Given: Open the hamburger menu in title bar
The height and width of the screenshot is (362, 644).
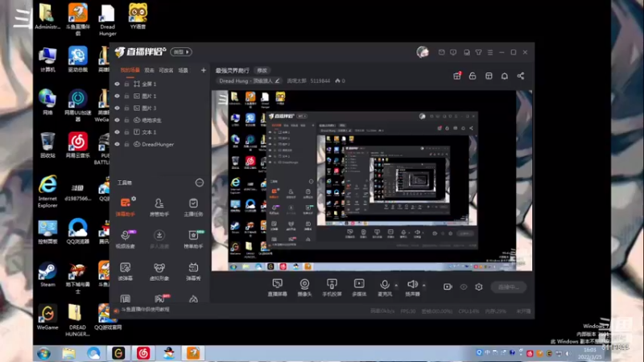Looking at the screenshot, I should click(x=490, y=52).
